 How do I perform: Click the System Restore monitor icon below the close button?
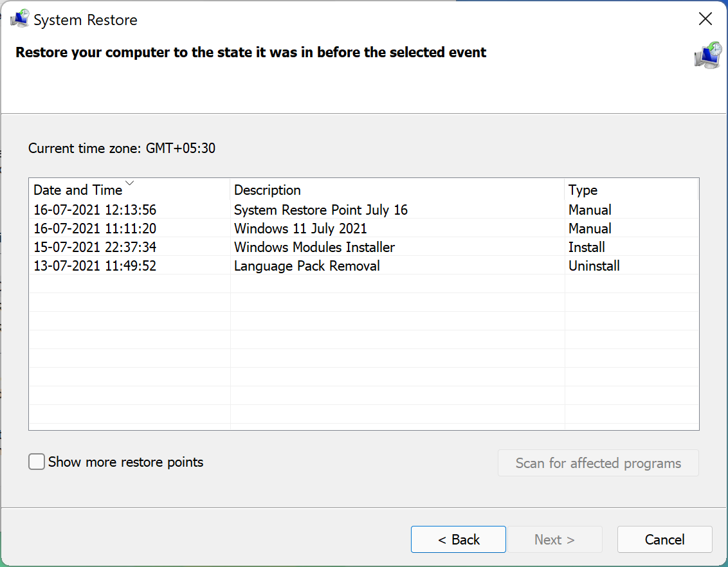point(708,55)
